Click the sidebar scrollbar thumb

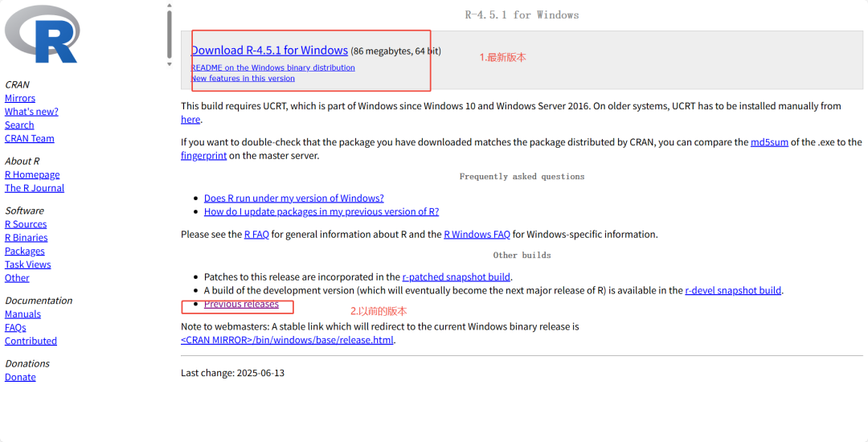point(170,35)
